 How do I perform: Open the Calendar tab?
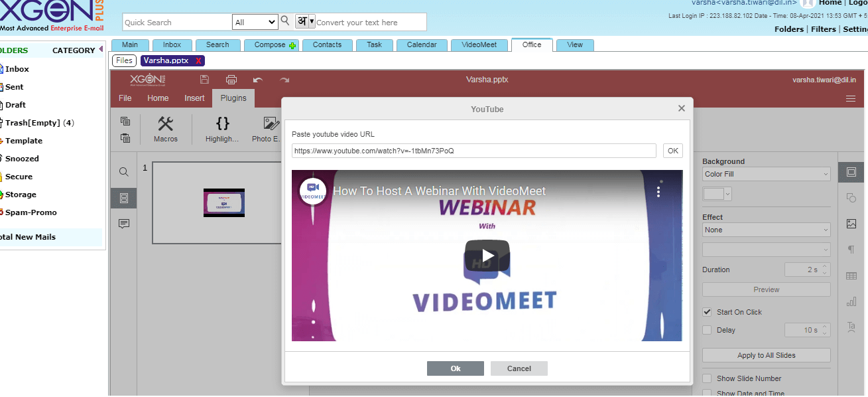coord(422,45)
